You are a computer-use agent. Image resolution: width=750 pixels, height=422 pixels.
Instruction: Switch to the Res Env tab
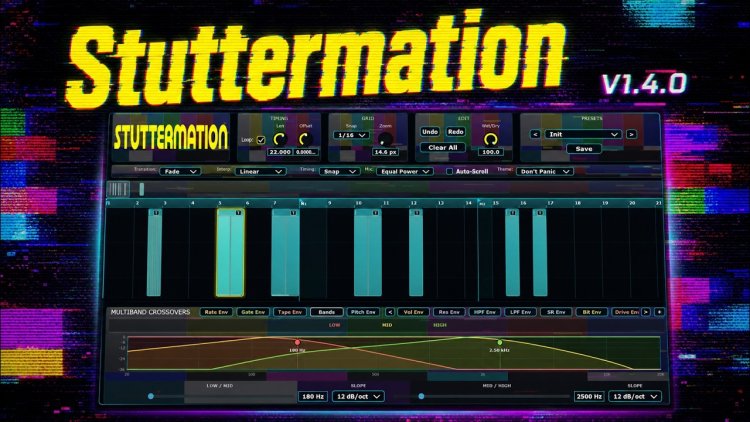[449, 312]
